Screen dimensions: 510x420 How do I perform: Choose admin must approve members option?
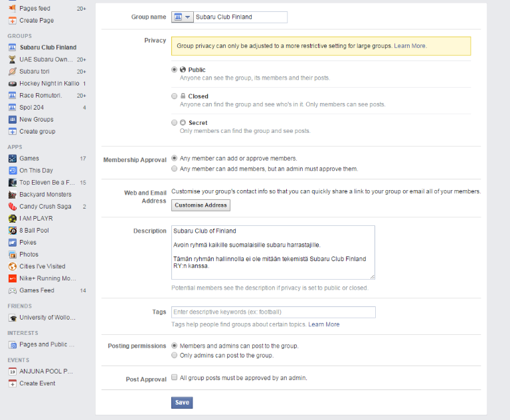tap(175, 169)
